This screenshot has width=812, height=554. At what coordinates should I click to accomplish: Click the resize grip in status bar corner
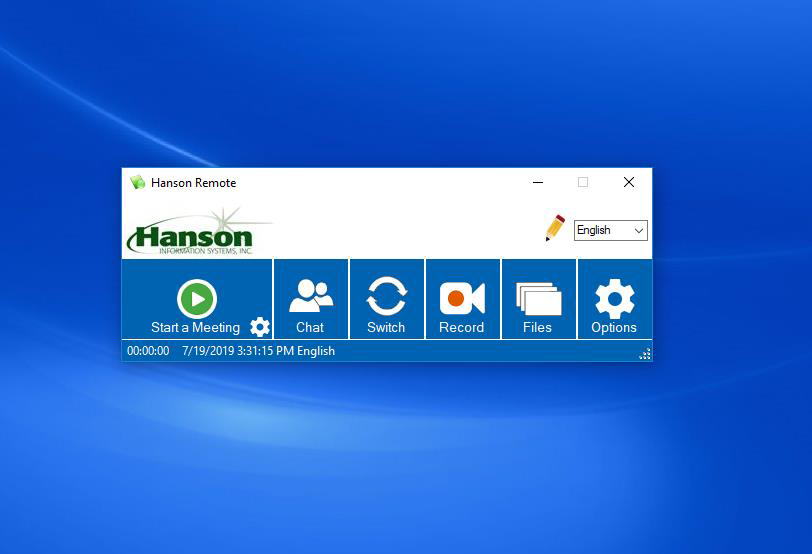(x=645, y=354)
